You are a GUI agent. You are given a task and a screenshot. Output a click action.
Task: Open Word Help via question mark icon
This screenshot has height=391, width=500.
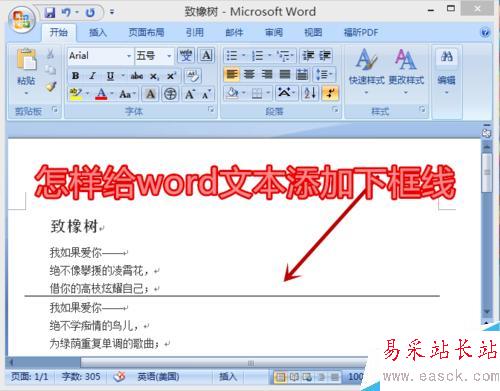pyautogui.click(x=485, y=32)
